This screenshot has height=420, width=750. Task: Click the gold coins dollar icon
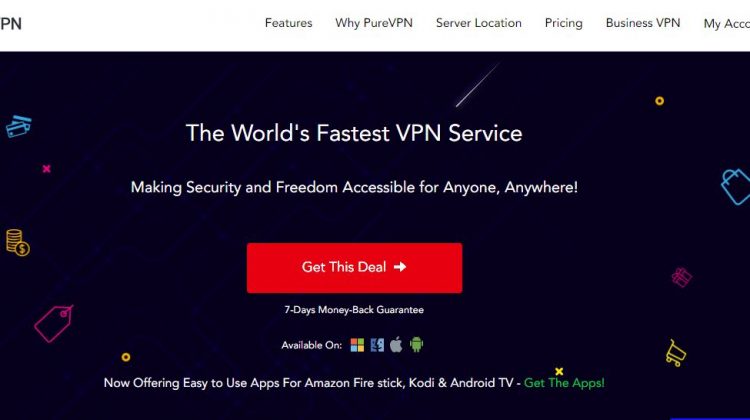18,243
